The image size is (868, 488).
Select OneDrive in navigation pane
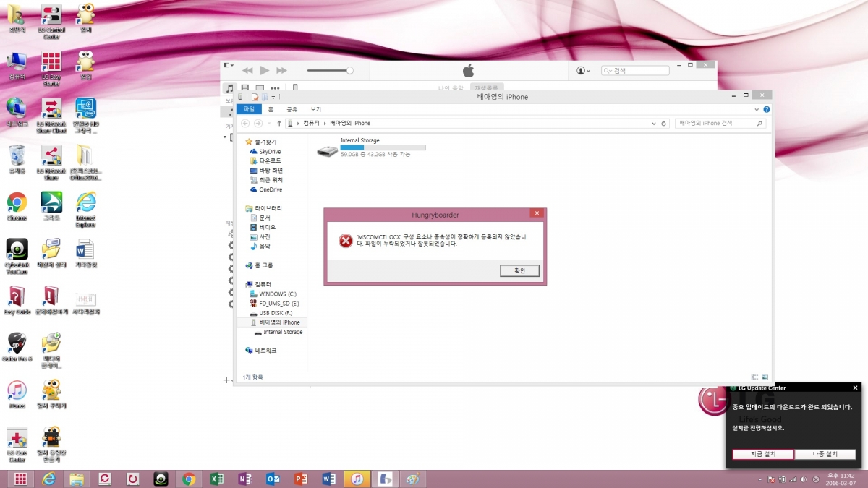pos(265,189)
